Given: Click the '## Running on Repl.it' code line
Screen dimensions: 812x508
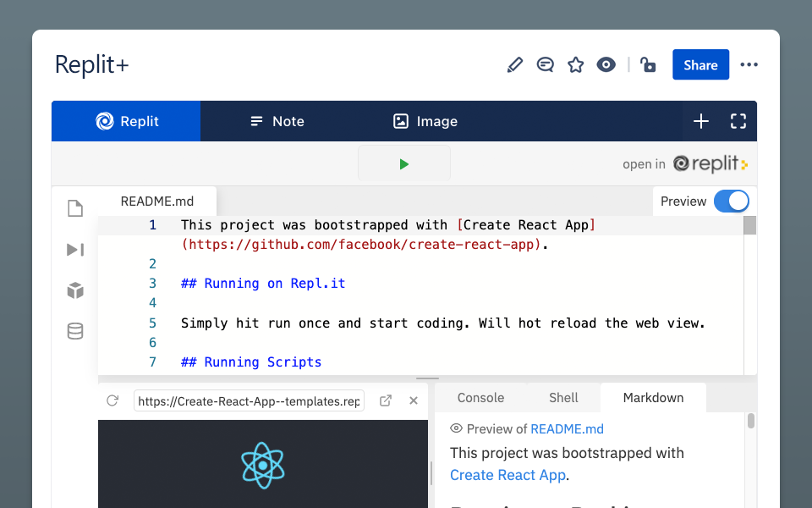Looking at the screenshot, I should coord(263,284).
